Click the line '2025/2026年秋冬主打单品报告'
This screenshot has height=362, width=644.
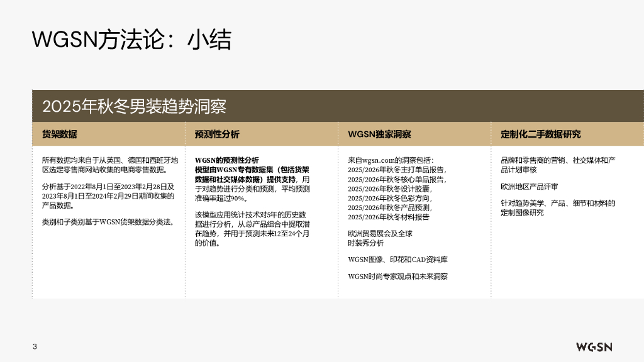point(397,170)
